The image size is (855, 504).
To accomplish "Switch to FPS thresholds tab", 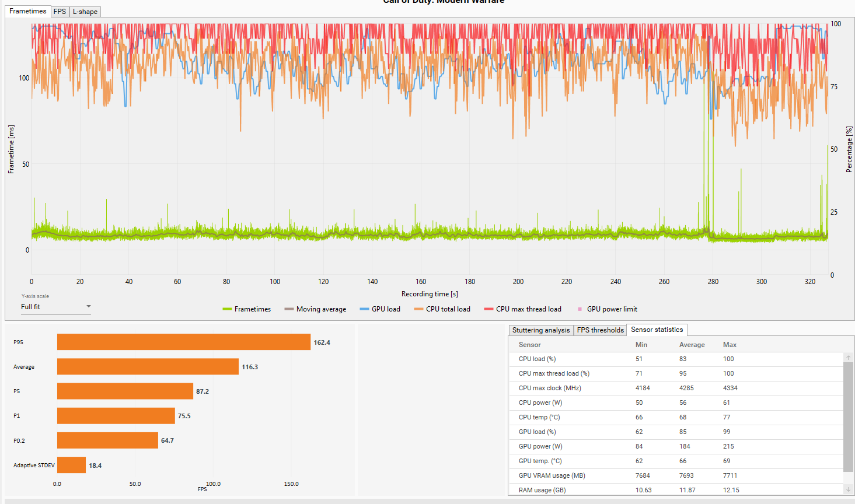I will click(601, 330).
